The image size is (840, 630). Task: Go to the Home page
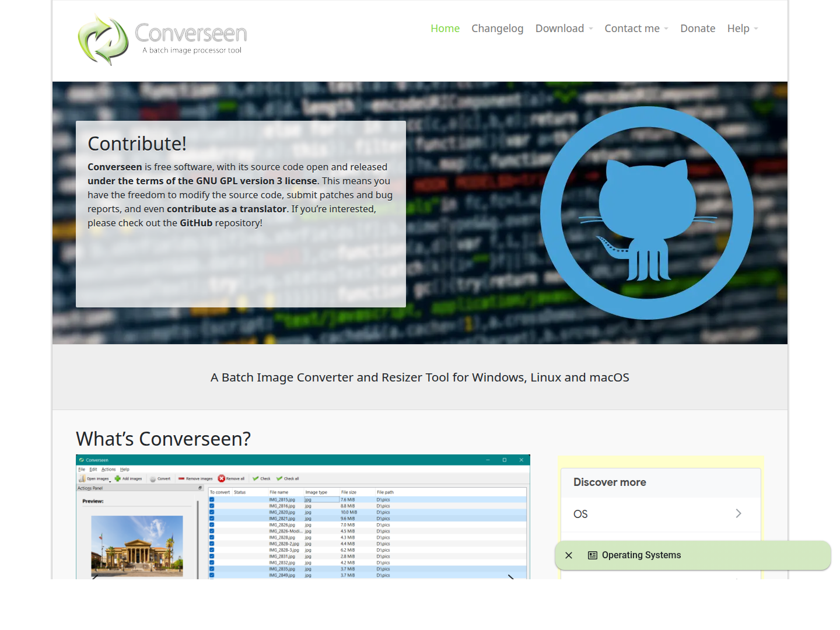[445, 29]
